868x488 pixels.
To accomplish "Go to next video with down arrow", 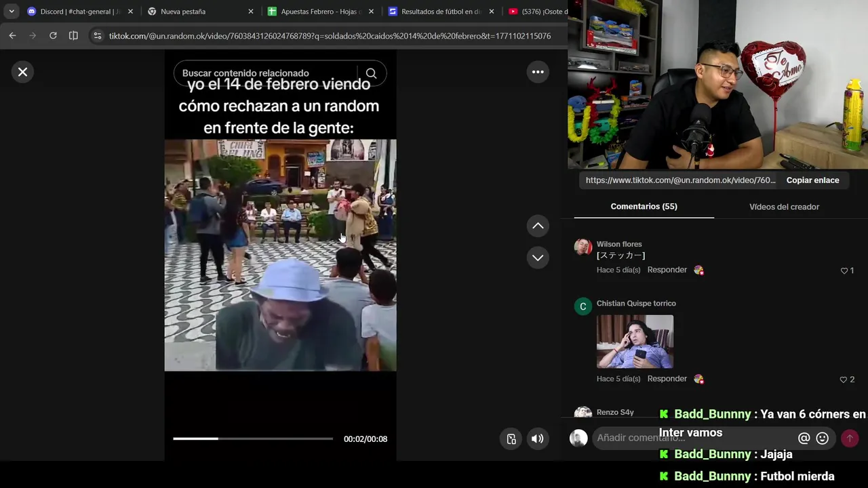I will (x=538, y=258).
